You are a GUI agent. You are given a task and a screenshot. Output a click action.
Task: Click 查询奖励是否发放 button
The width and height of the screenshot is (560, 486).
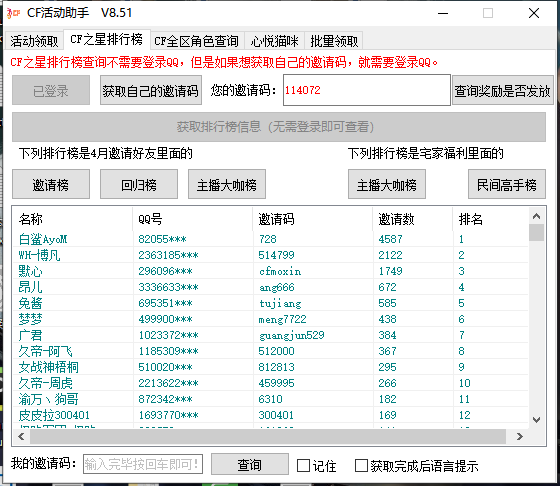point(502,90)
